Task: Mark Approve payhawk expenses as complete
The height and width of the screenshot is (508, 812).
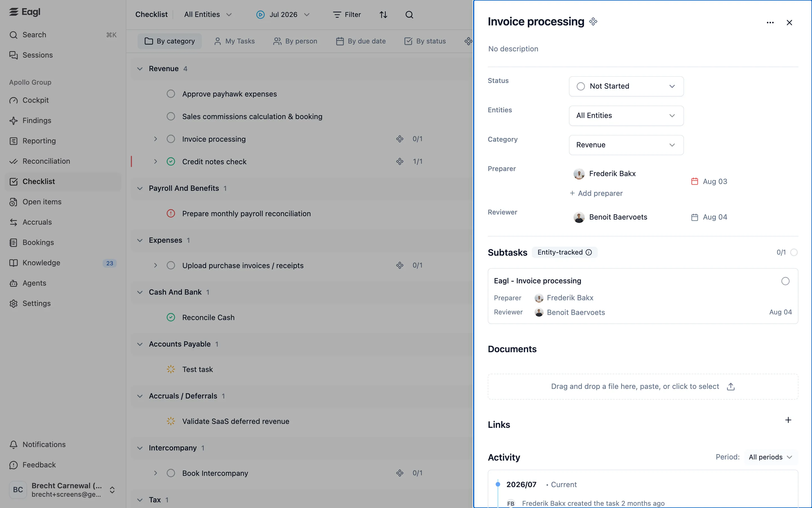Action: [171, 94]
